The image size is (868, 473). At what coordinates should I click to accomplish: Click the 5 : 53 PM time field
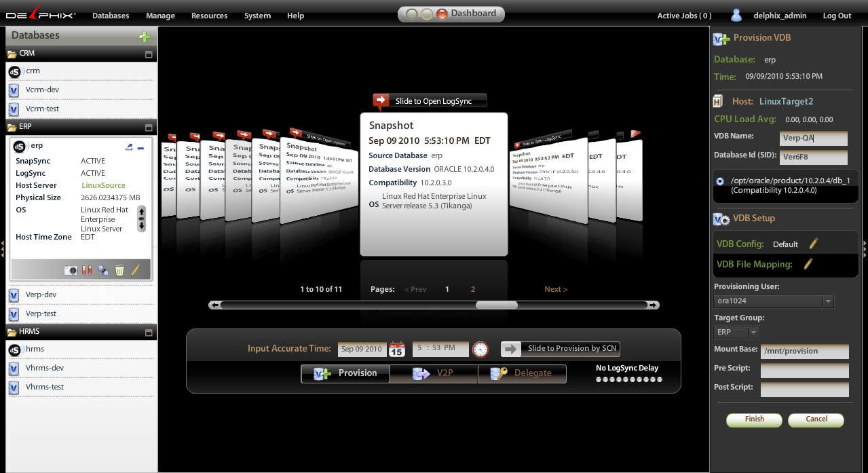(440, 348)
